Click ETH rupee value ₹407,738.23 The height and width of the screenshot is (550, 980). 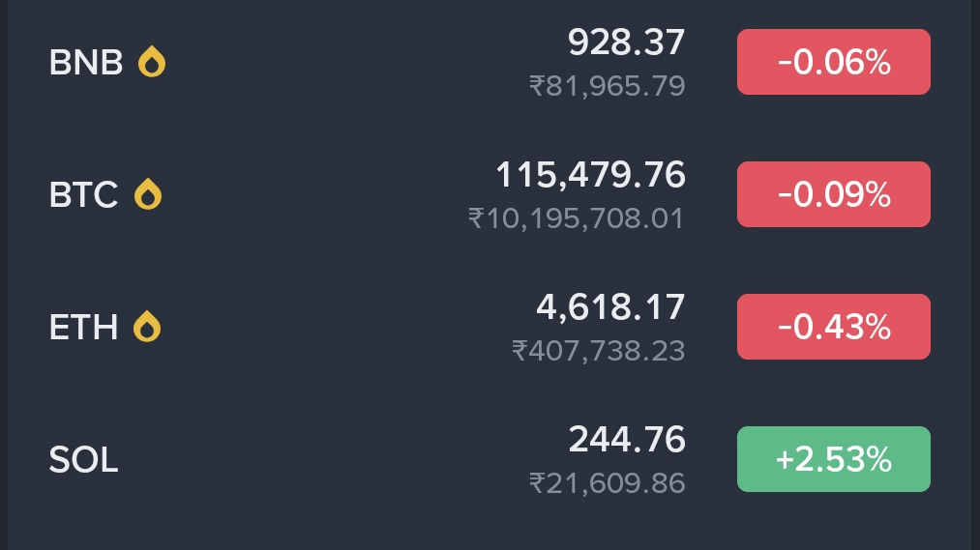coord(598,351)
